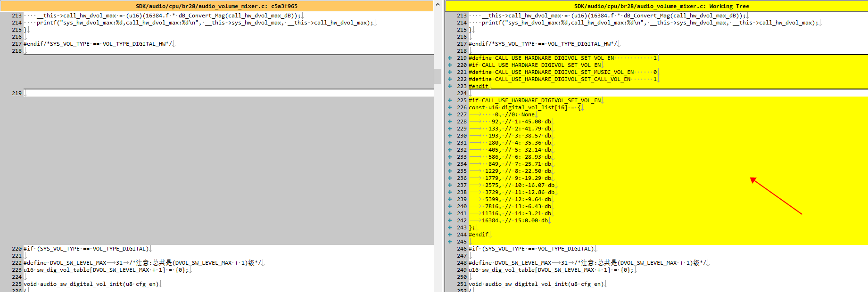This screenshot has width=868, height=292.
Task: Click the left pane scrollbar up arrow
Action: (x=438, y=5)
